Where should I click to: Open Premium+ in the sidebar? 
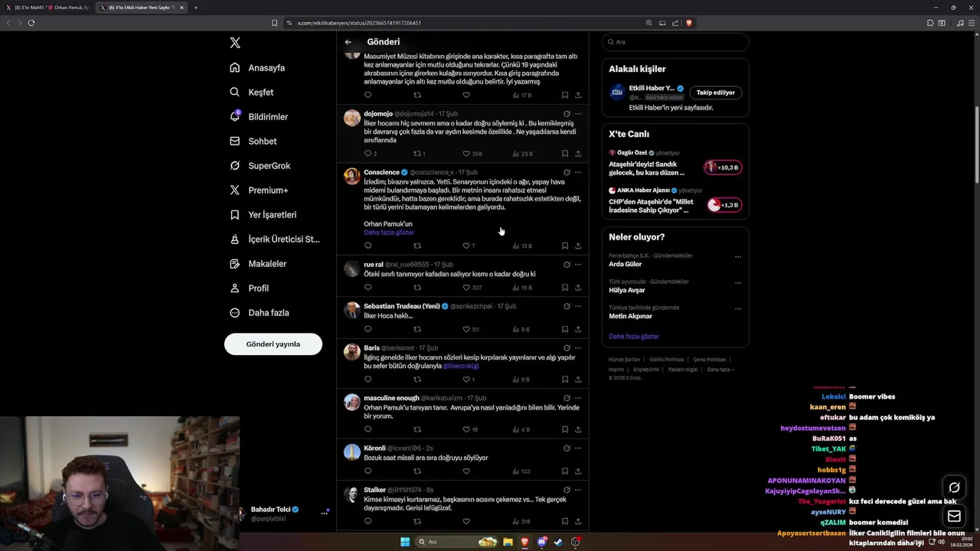point(259,190)
